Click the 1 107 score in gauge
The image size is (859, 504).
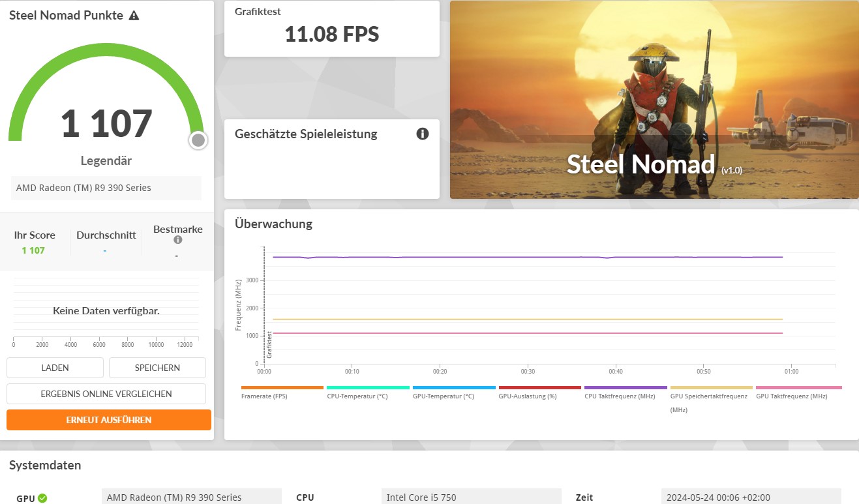coord(106,123)
